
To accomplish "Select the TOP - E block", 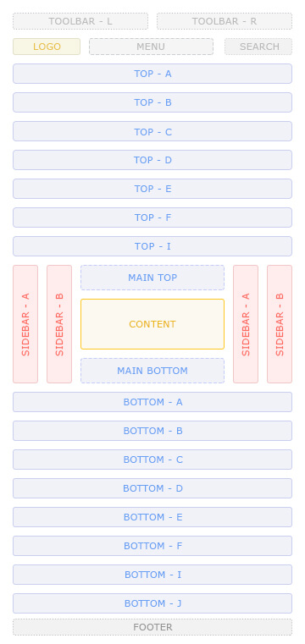I will point(152,189).
